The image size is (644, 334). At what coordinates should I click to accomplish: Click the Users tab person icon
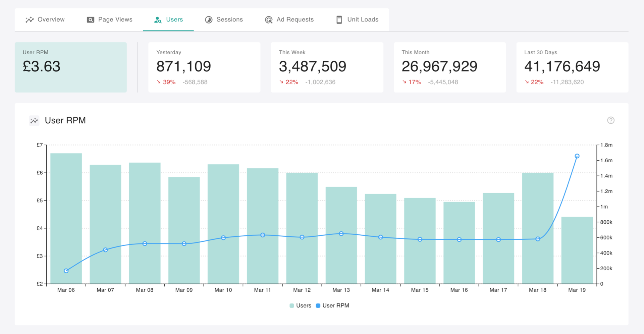[158, 20]
